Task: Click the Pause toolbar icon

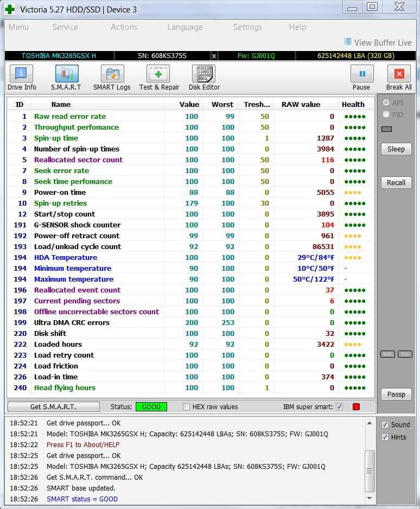Action: (x=362, y=74)
